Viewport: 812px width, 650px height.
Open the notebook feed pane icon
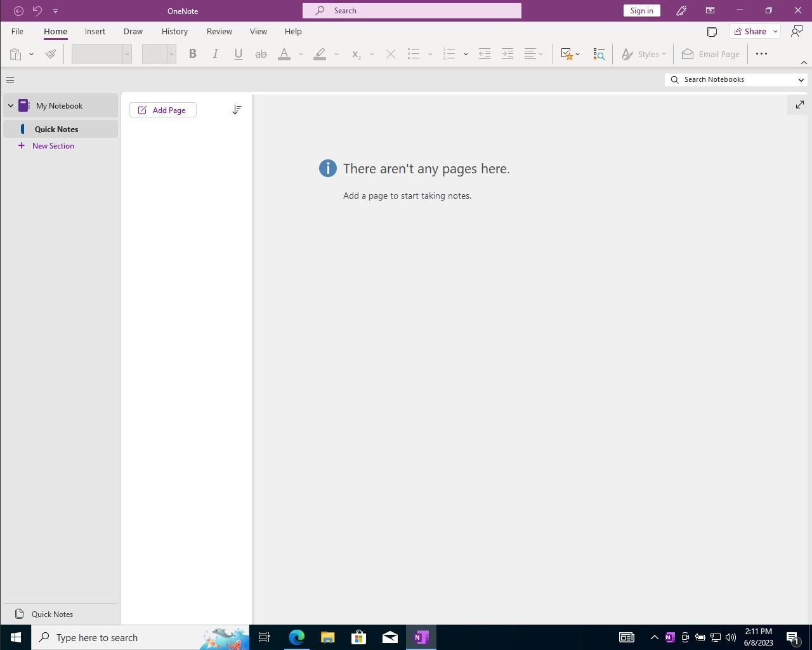click(x=712, y=32)
